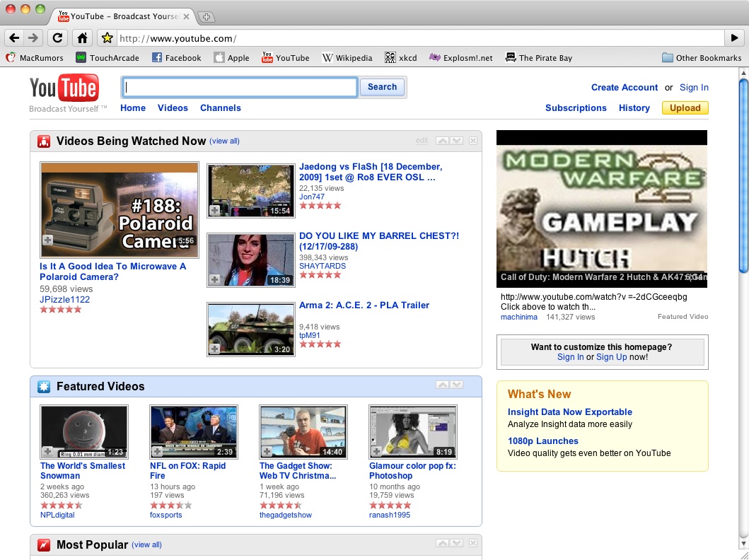Add Gadget Show video to queue
Screen dimensions: 749x560
tap(267, 452)
